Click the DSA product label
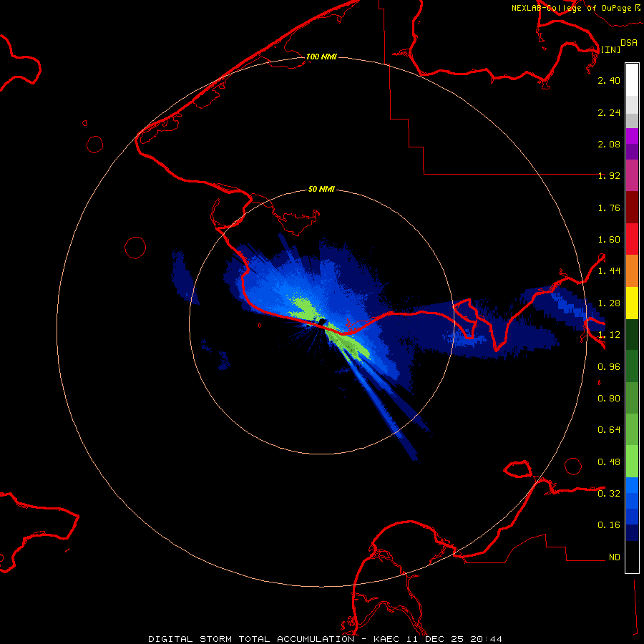 point(629,43)
